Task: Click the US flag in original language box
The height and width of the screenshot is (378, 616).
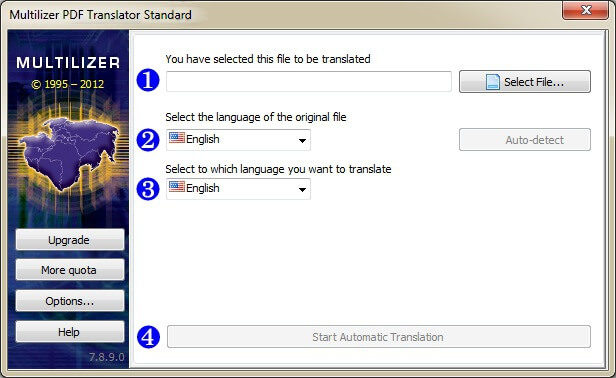Action: click(176, 138)
